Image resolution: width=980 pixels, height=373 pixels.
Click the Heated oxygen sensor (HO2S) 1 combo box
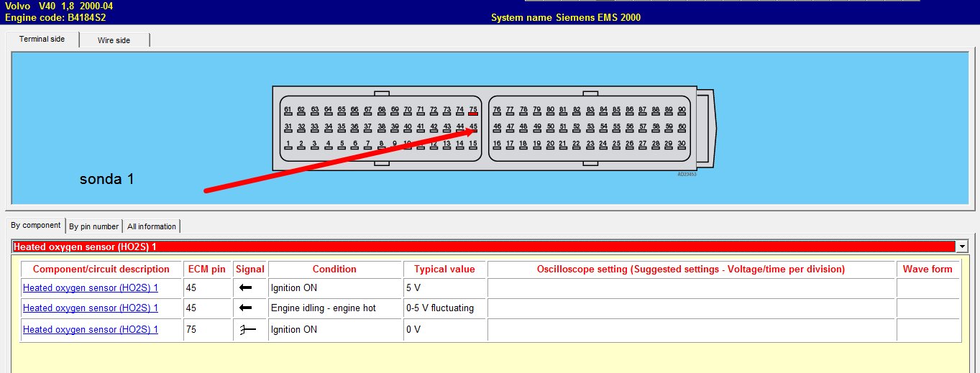[x=482, y=247]
